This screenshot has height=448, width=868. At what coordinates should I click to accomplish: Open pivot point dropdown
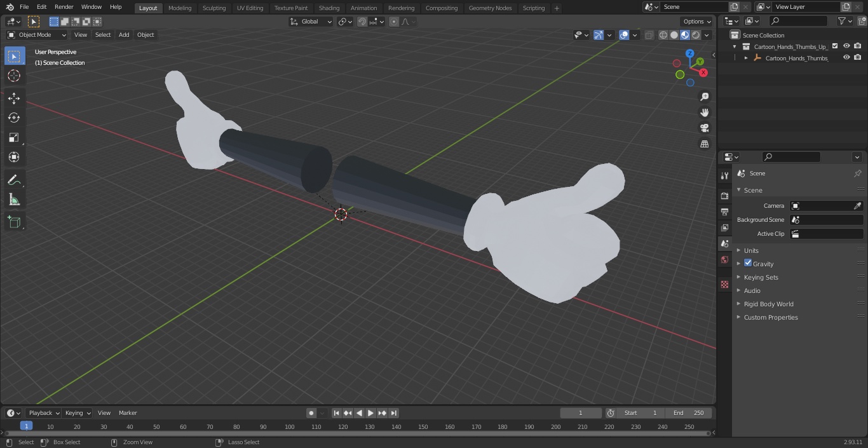click(x=345, y=22)
